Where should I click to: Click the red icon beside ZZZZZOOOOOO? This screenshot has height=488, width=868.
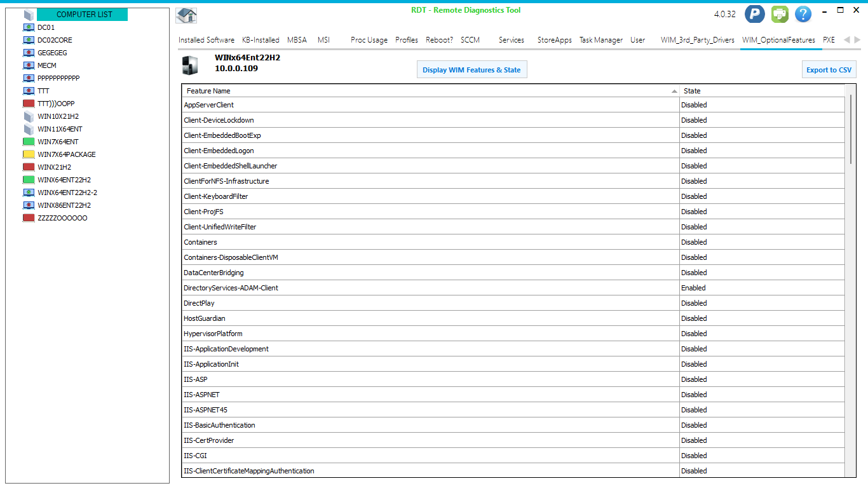click(x=29, y=218)
